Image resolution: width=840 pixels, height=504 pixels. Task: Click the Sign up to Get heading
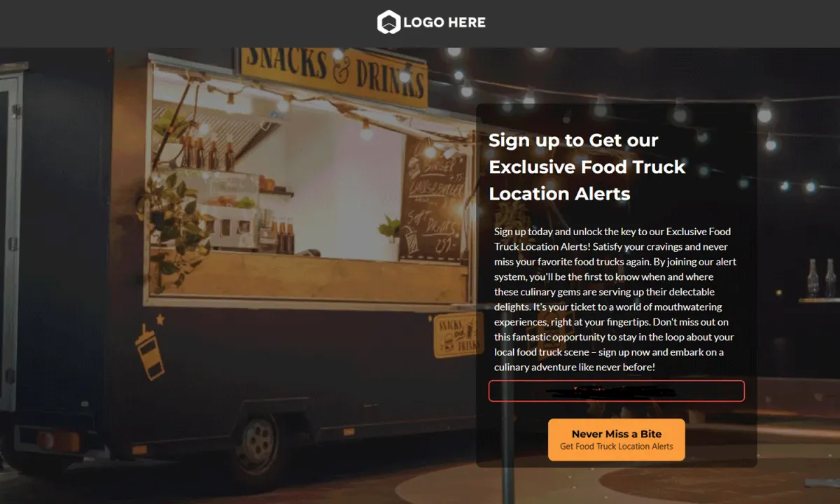click(x=573, y=140)
